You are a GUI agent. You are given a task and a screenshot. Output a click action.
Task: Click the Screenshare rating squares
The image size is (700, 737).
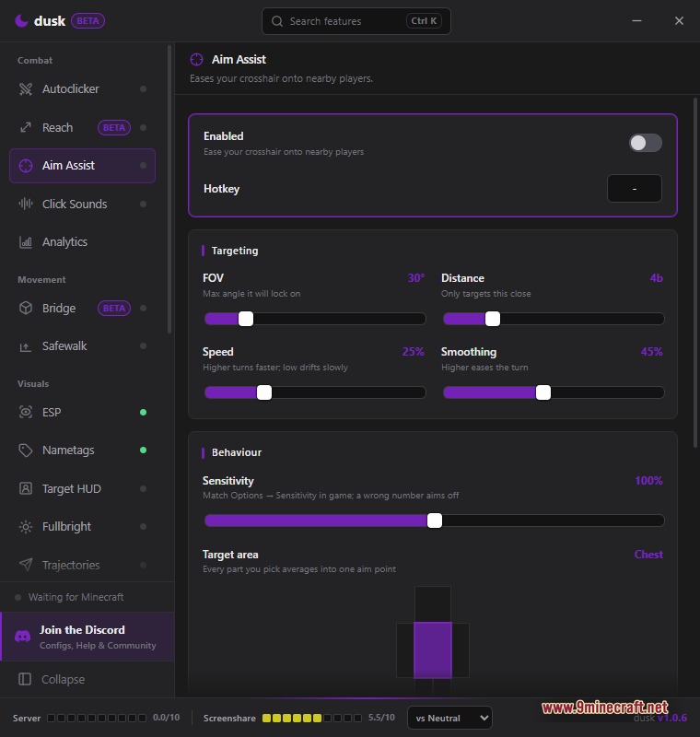coord(312,718)
